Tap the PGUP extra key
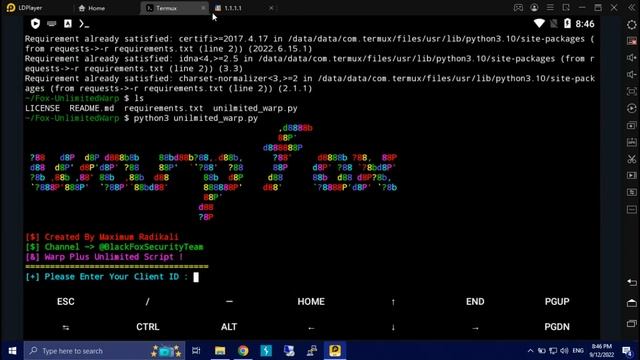Viewport: 640px width, 360px height. point(557,302)
